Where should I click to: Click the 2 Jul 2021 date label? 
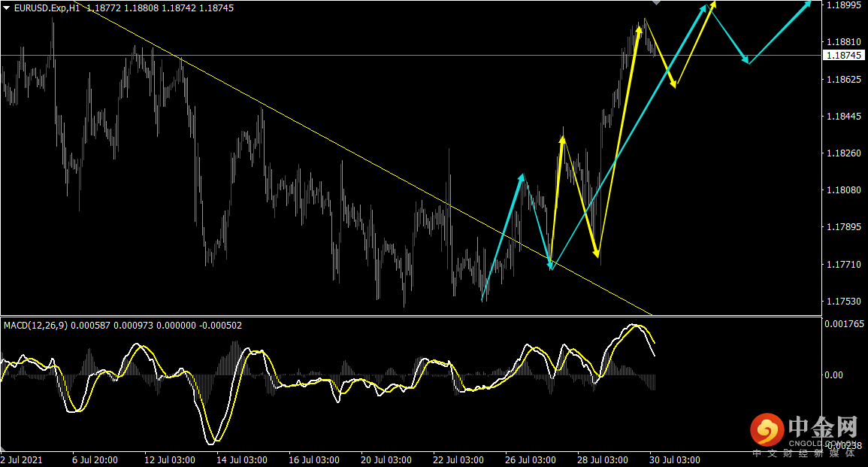22,460
